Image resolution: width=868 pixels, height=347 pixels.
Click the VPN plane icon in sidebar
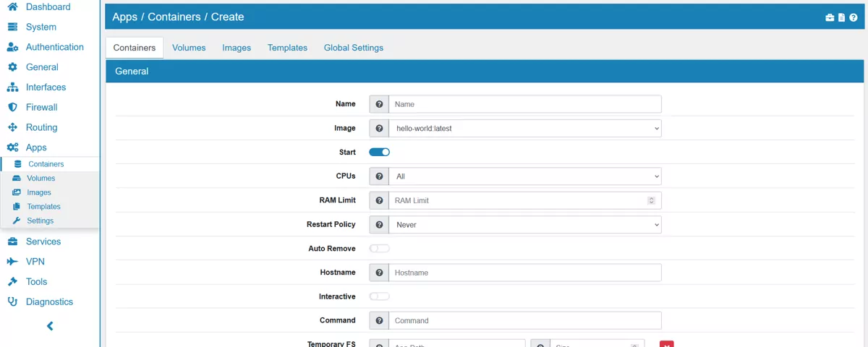[x=12, y=262]
